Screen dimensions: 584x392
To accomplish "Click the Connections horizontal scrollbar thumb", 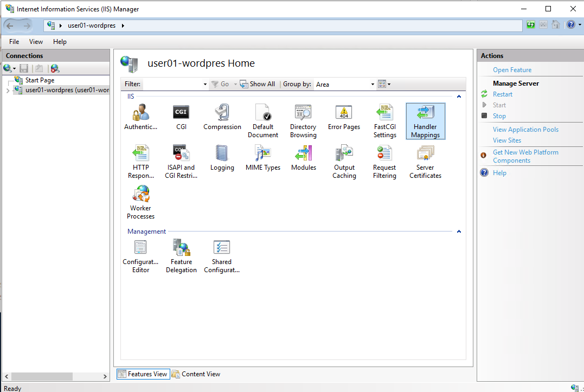I will coord(42,376).
